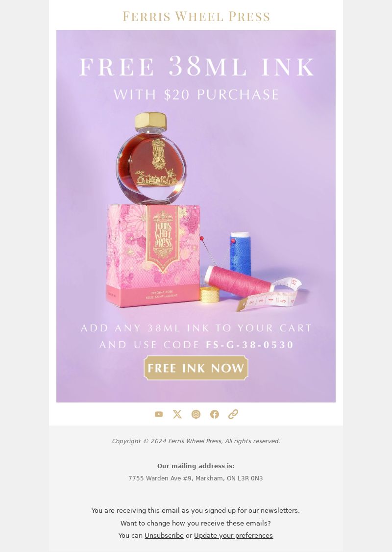The image size is (392, 552).
Task: Open the Instagram social icon
Action: pos(196,414)
